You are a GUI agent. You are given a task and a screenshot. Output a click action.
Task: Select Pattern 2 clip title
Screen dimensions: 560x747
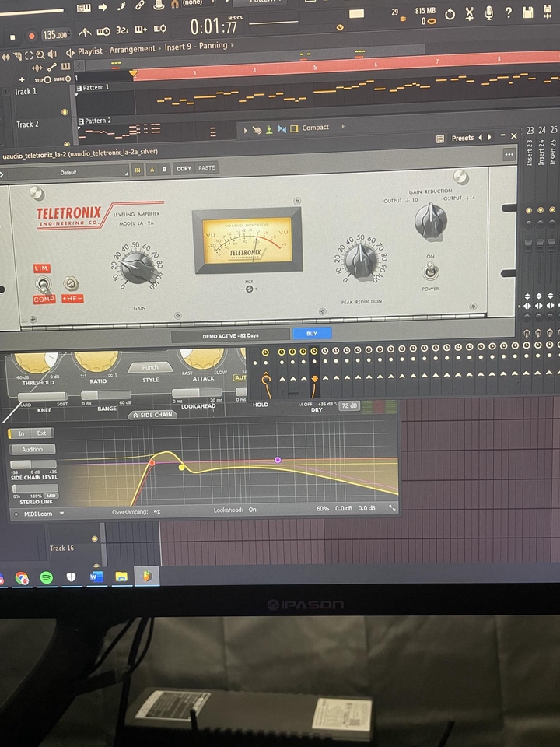[x=98, y=121]
